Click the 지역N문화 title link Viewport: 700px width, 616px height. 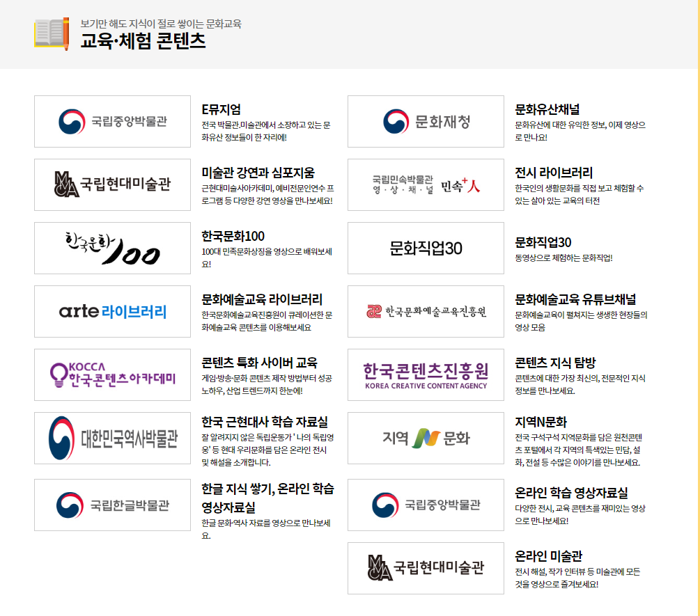540,422
